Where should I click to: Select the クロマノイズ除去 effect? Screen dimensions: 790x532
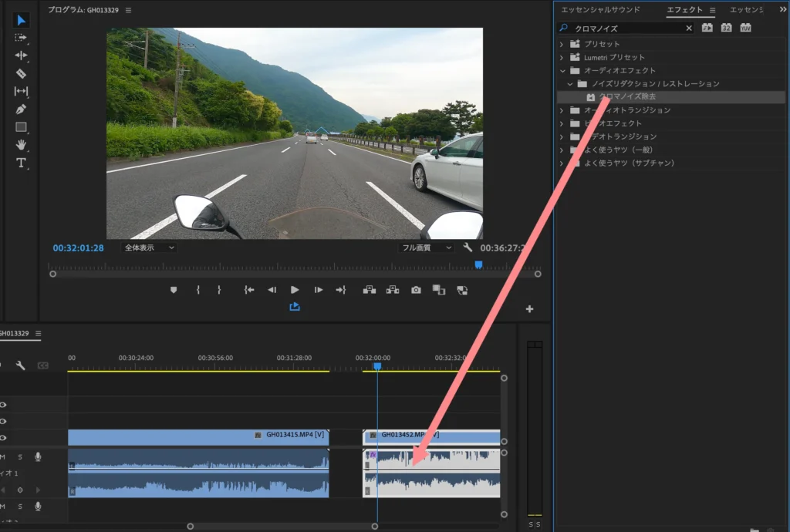click(627, 97)
